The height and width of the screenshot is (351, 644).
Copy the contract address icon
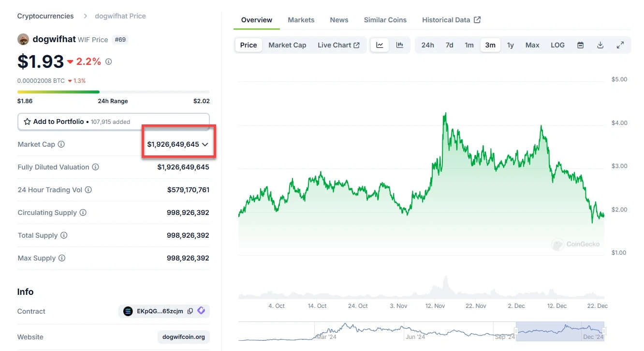[x=190, y=311]
